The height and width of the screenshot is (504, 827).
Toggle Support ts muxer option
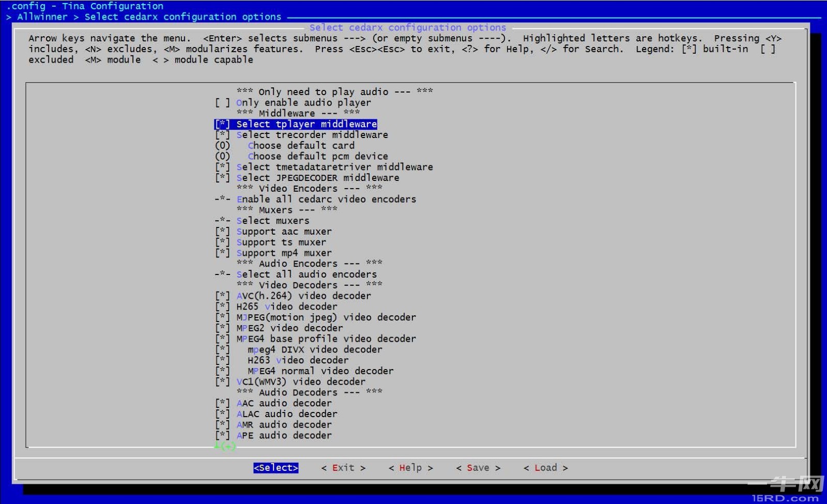pos(222,242)
